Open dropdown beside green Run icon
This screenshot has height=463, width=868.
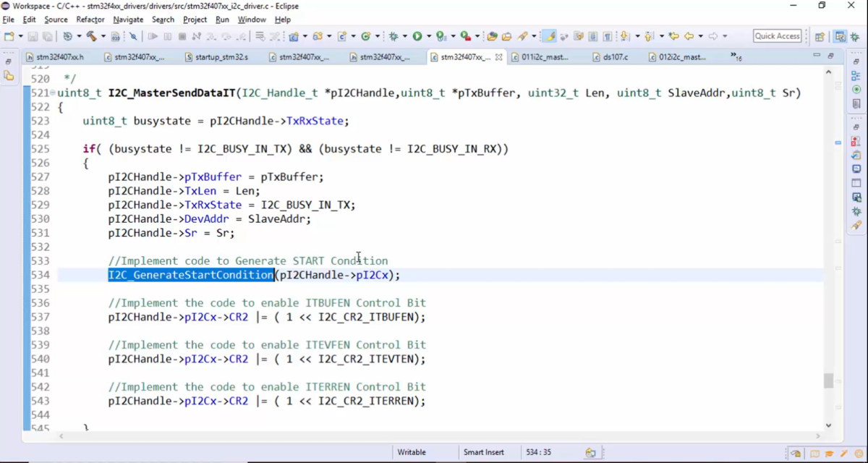430,36
